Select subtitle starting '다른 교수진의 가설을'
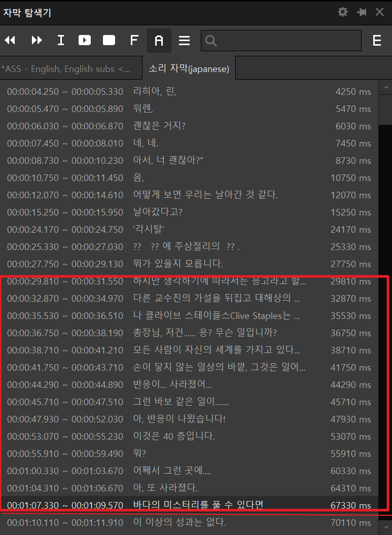This screenshot has width=392, height=535. tap(189, 298)
